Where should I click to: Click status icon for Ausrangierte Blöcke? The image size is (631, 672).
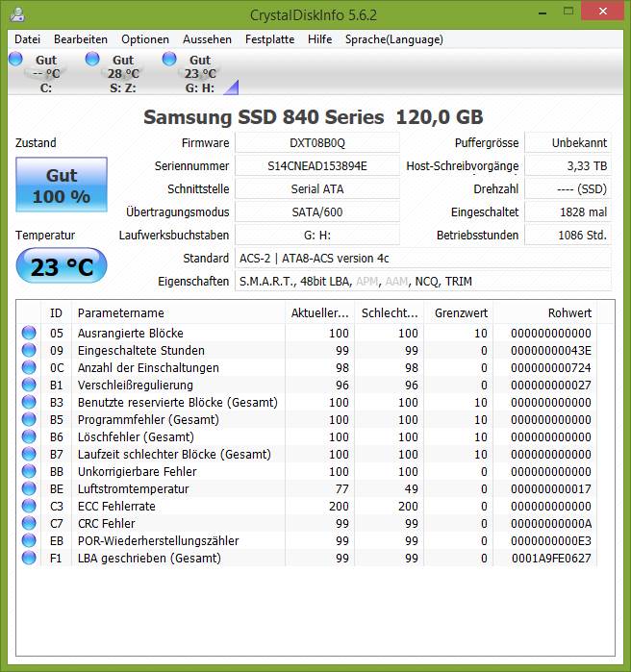coord(29,333)
